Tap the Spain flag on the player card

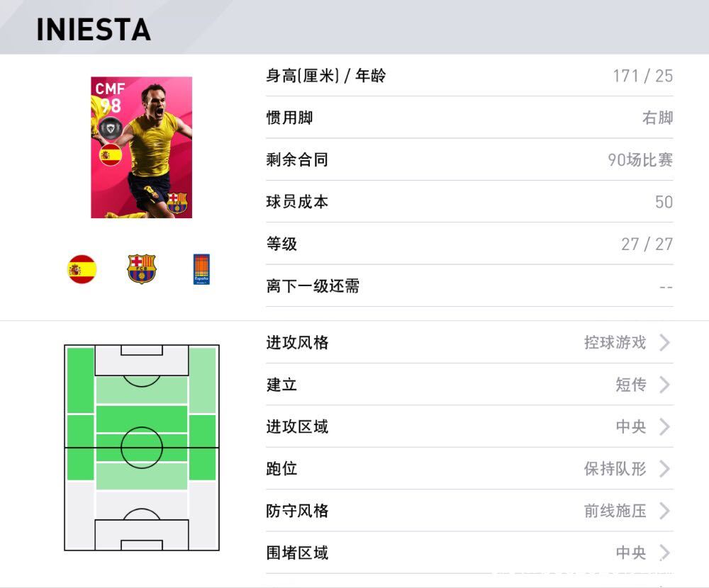point(111,155)
